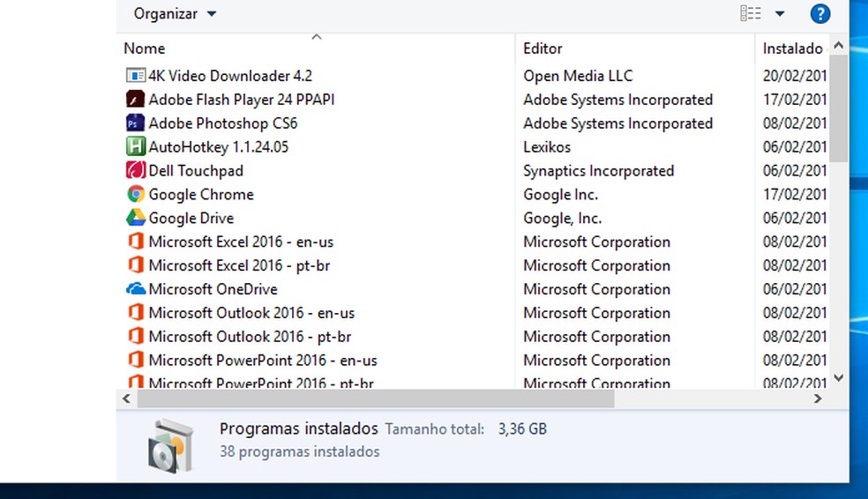Sort by the Instalado column header
This screenshot has height=499, width=868.
(x=792, y=48)
